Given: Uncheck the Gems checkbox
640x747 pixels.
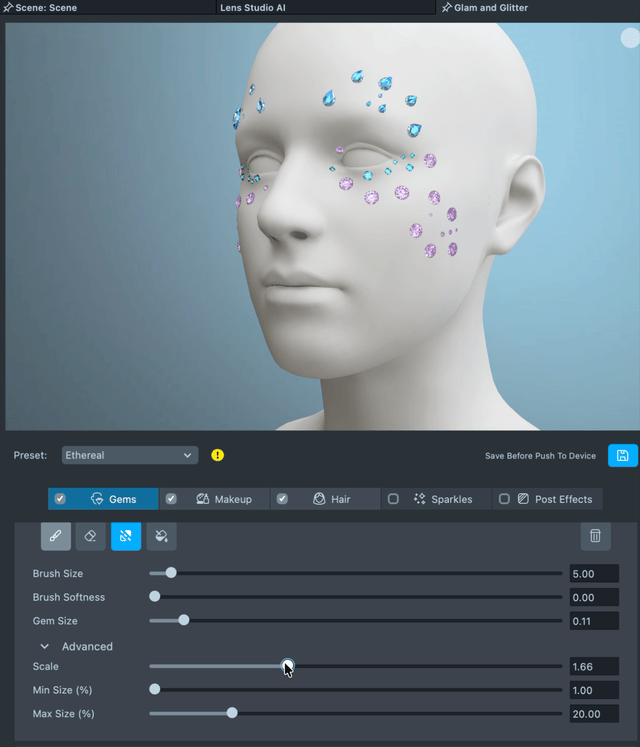Looking at the screenshot, I should tap(60, 499).
